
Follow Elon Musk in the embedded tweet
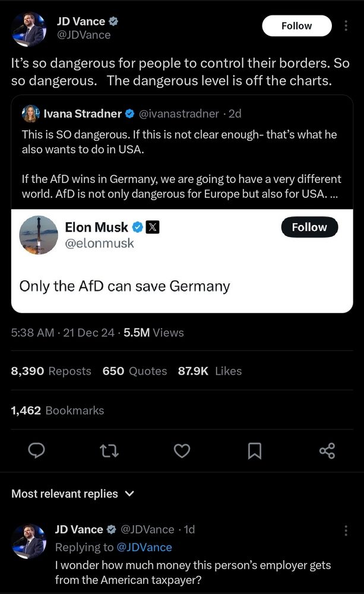coord(309,227)
